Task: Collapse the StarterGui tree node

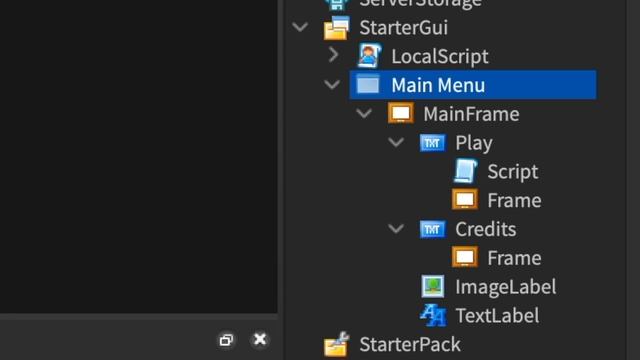Action: (x=300, y=27)
